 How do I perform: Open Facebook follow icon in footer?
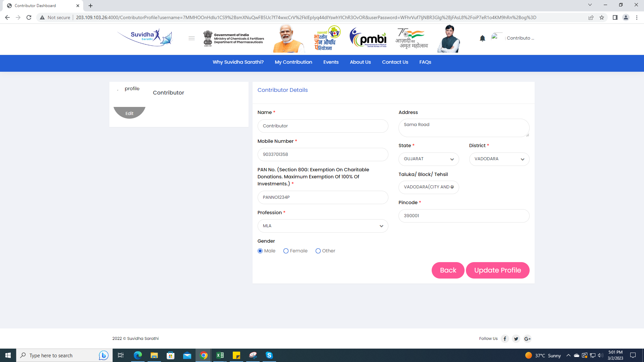point(505,339)
